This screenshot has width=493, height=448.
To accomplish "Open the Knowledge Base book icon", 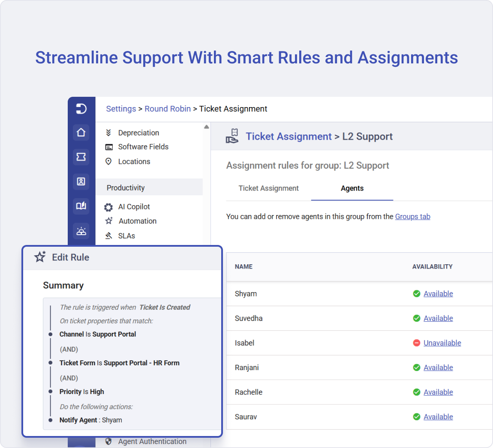I will pos(81,206).
